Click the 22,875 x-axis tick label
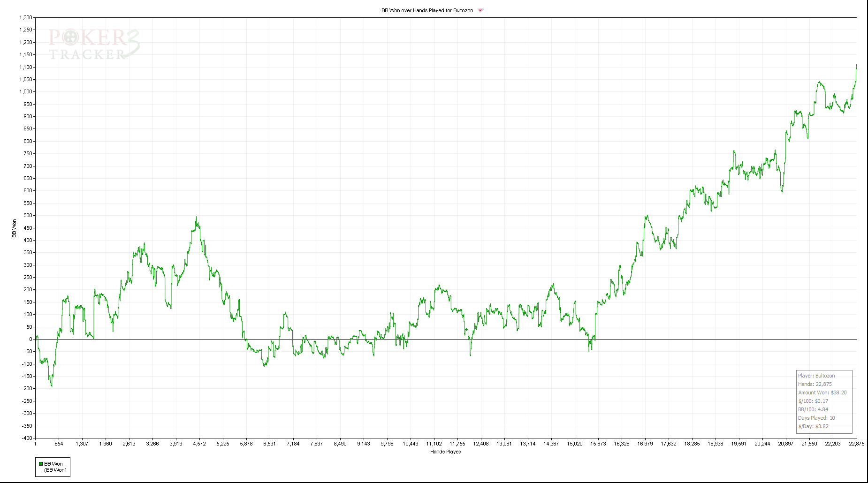Viewport: 868px width, 483px height. pos(856,444)
